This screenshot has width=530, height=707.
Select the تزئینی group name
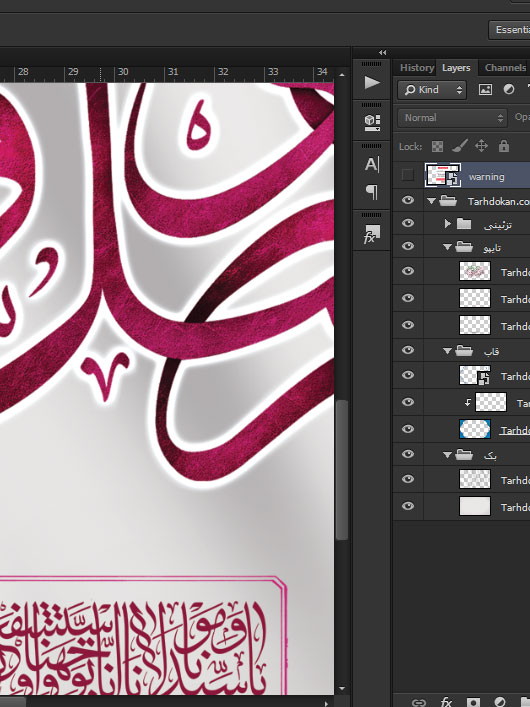[498, 225]
